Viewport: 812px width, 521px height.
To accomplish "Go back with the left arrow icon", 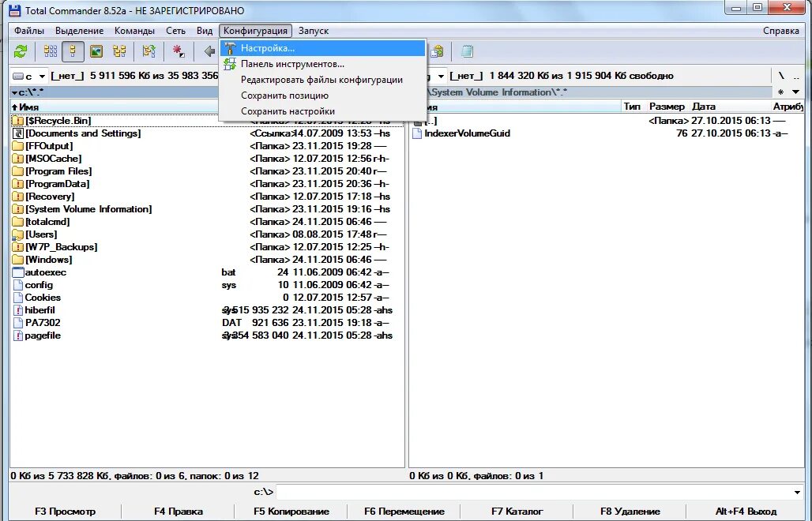I will [209, 51].
